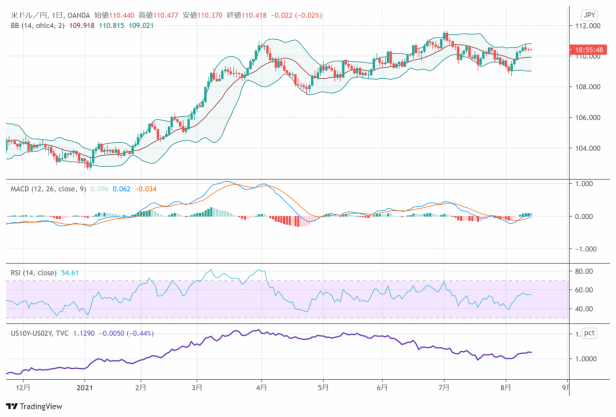The width and height of the screenshot is (616, 417).
Task: Click the 80.00 level on RSI scale
Action: click(x=586, y=271)
